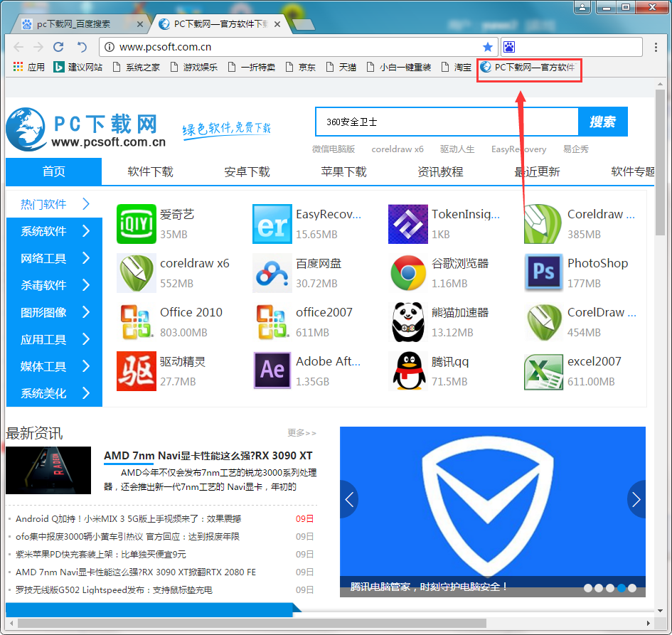Select the 首页 navigation tab
This screenshot has height=635, width=672.
53,171
